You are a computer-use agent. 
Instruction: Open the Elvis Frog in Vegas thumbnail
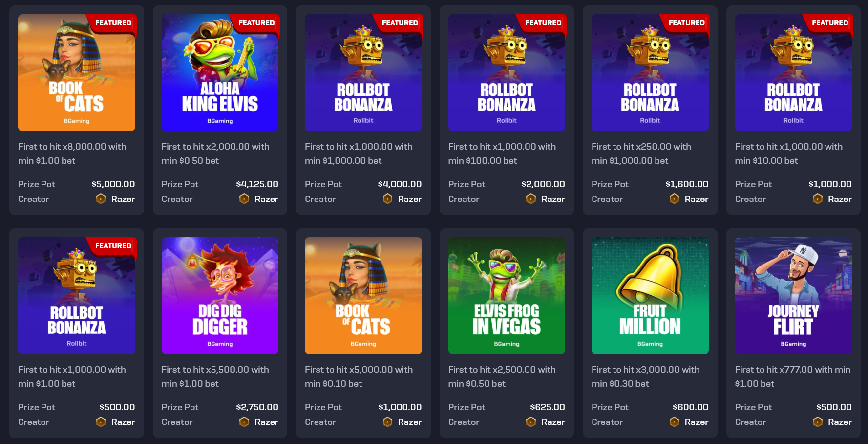coord(507,295)
